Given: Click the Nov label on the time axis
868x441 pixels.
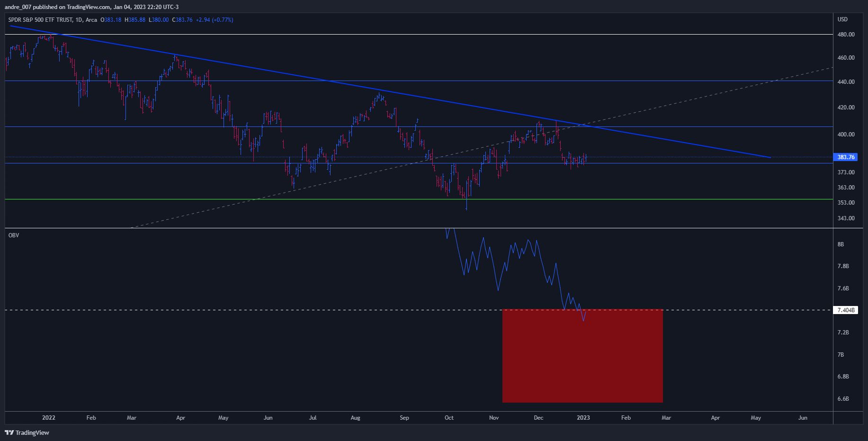Looking at the screenshot, I should (x=494, y=418).
